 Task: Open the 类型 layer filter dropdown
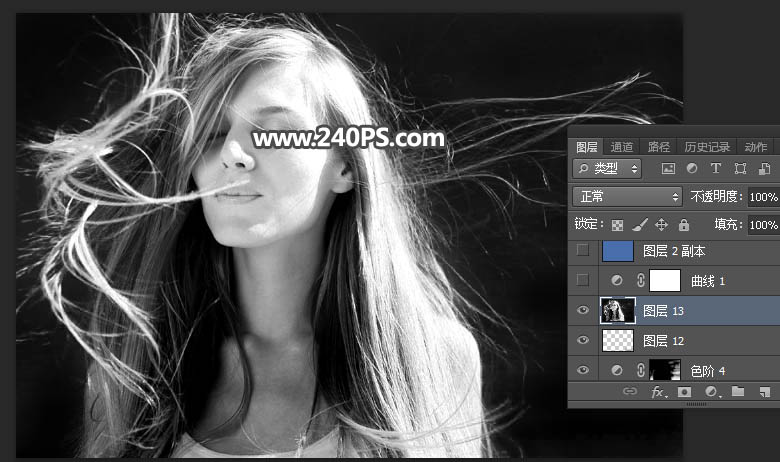(x=607, y=169)
